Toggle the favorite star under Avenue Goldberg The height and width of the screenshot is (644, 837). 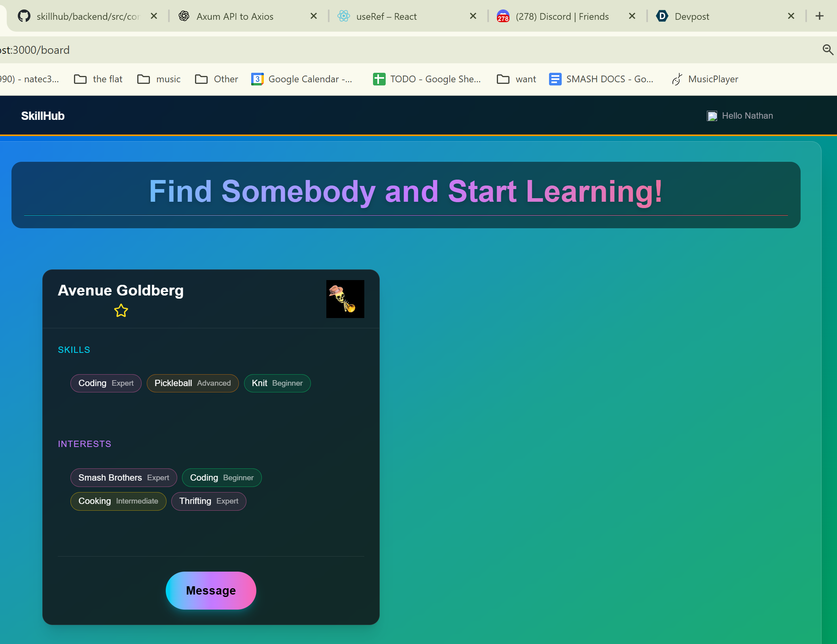[x=121, y=311]
